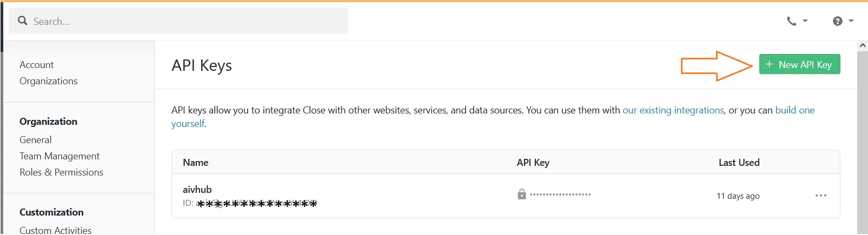The image size is (868, 235).
Task: Expand the help menu dropdown arrow
Action: pyautogui.click(x=851, y=21)
